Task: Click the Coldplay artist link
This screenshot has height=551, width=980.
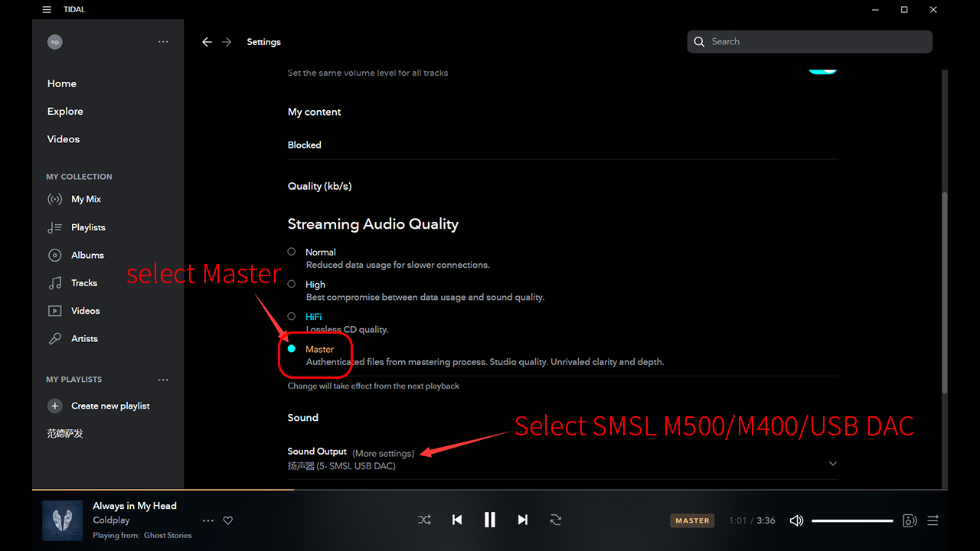Action: coord(112,520)
